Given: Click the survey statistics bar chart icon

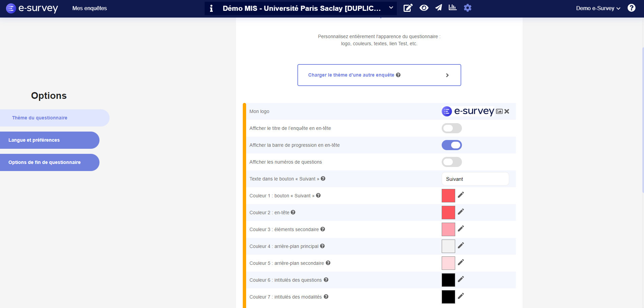Looking at the screenshot, I should click(x=452, y=8).
